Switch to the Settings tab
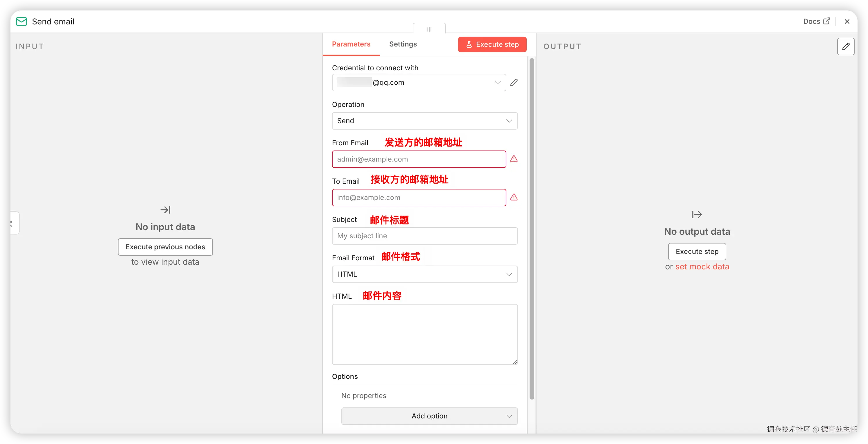The height and width of the screenshot is (444, 868). point(403,44)
